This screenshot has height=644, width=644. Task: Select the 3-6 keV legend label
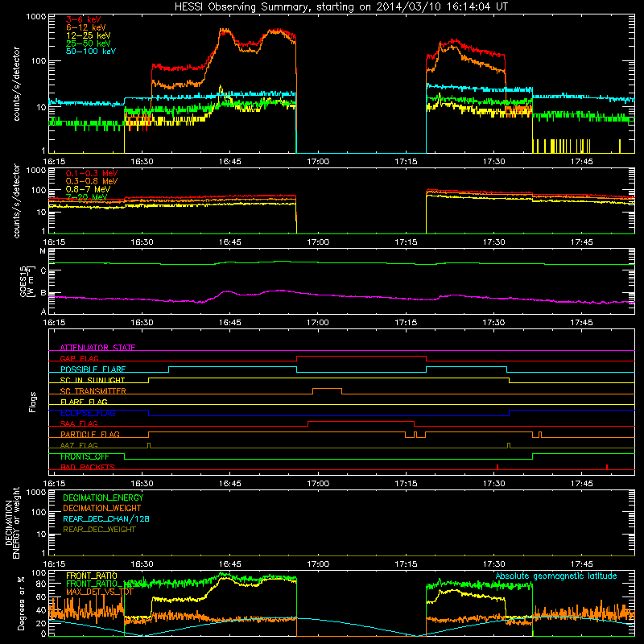point(84,19)
